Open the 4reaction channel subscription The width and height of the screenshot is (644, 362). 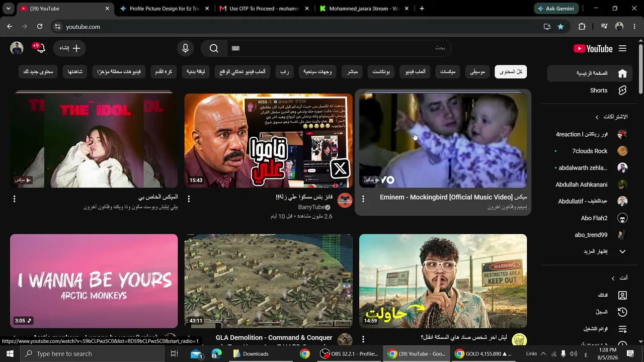[590, 134]
